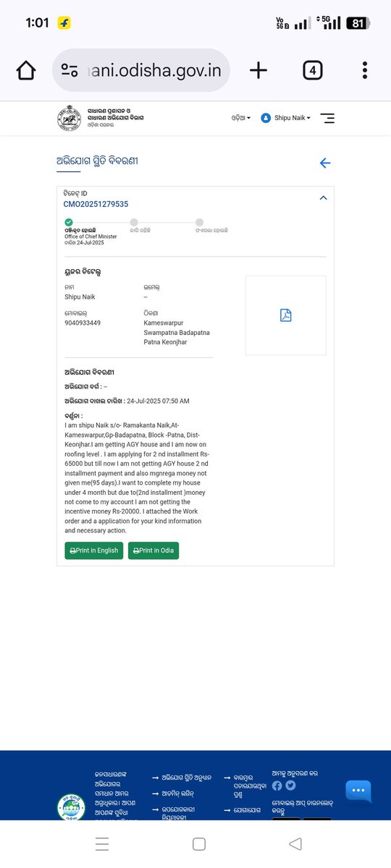Click the Print in Odia button
This screenshot has width=391, height=868.
point(154,550)
